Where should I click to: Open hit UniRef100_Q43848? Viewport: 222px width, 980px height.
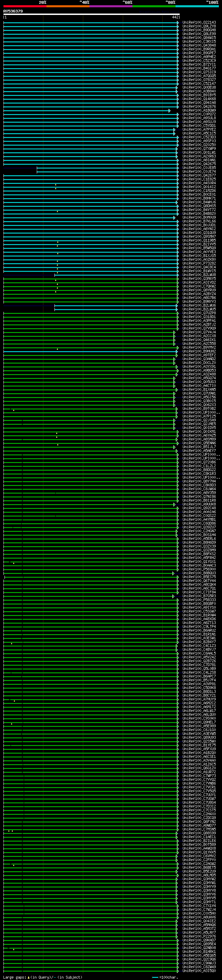(199, 45)
